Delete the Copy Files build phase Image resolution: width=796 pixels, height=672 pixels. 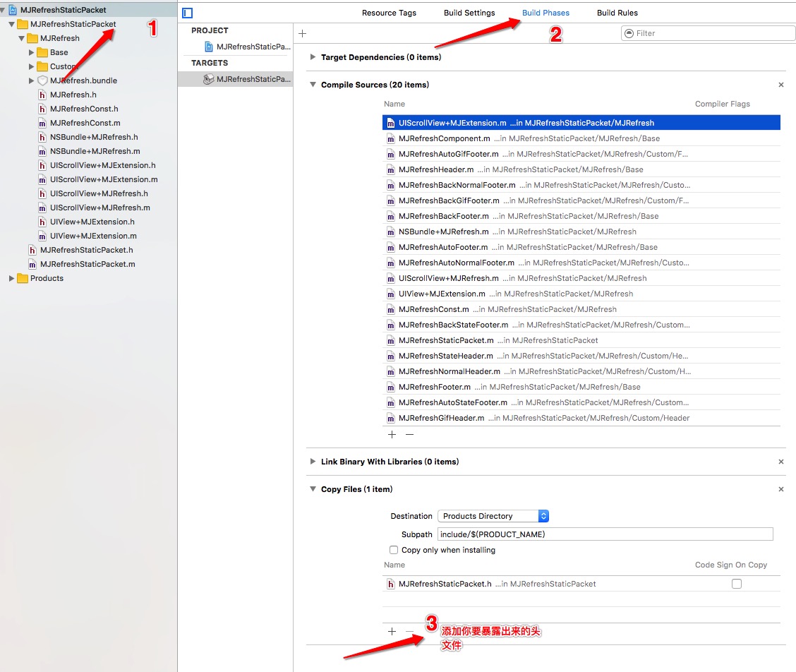(780, 489)
